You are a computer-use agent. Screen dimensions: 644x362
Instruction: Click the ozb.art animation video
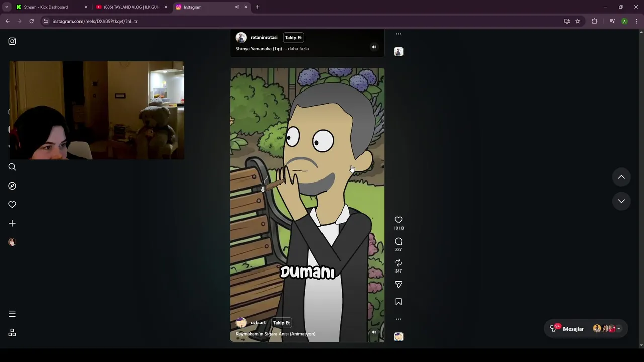(307, 205)
